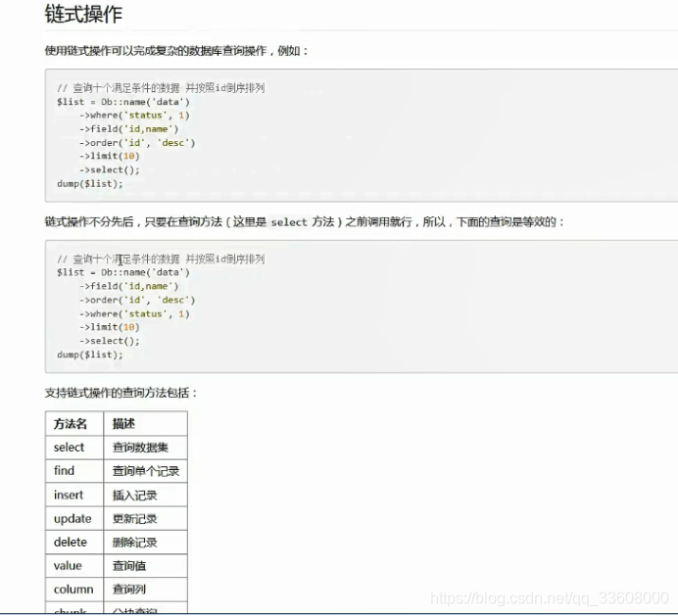Click first block's ->order('id', 'desc') line
The height and width of the screenshot is (616, 678).
(137, 143)
